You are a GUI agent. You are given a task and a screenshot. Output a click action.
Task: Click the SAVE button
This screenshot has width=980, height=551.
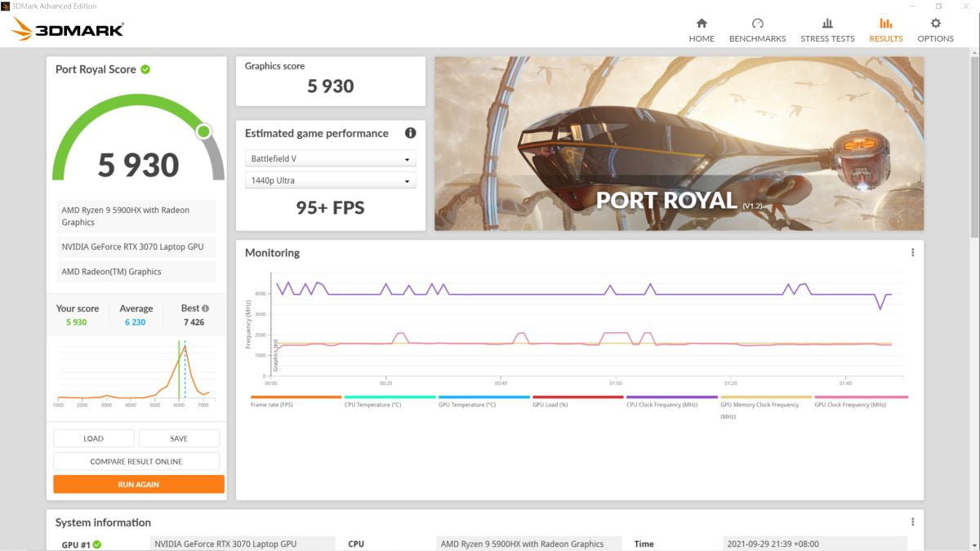pyautogui.click(x=179, y=438)
